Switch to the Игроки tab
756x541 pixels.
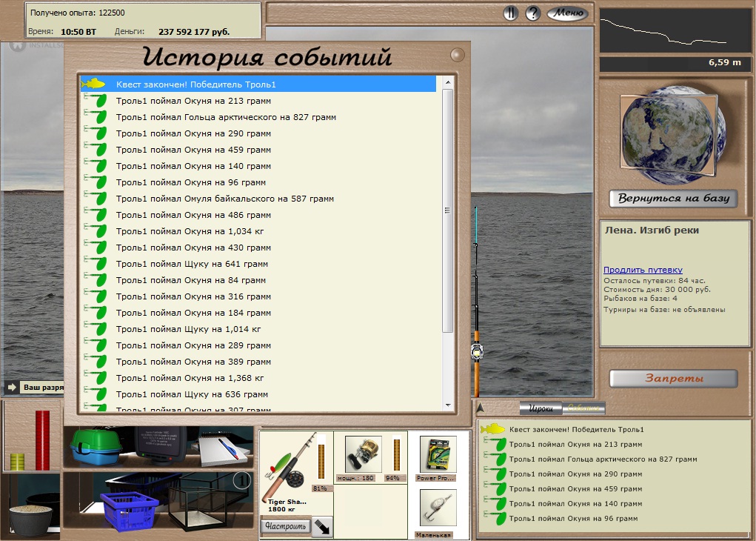coord(541,408)
